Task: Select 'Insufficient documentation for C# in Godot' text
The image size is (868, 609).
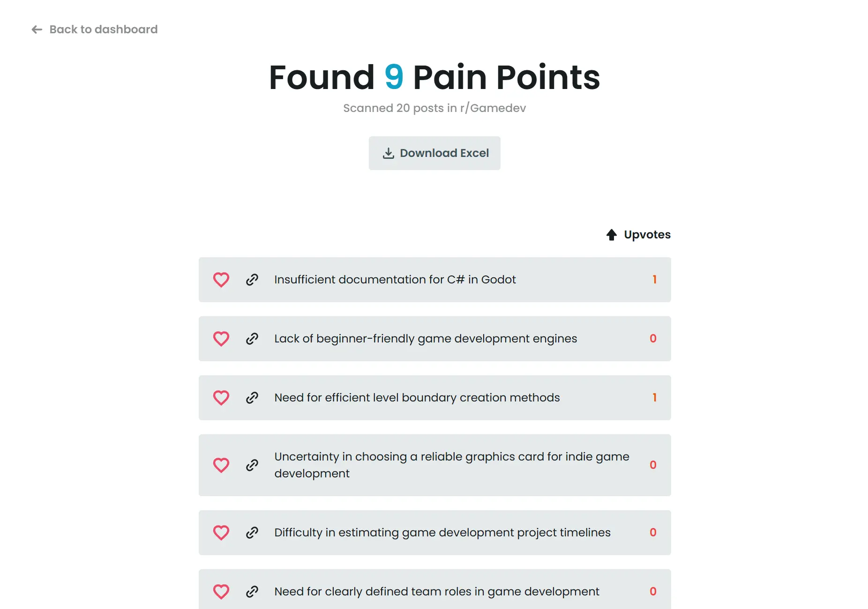Action: point(395,280)
